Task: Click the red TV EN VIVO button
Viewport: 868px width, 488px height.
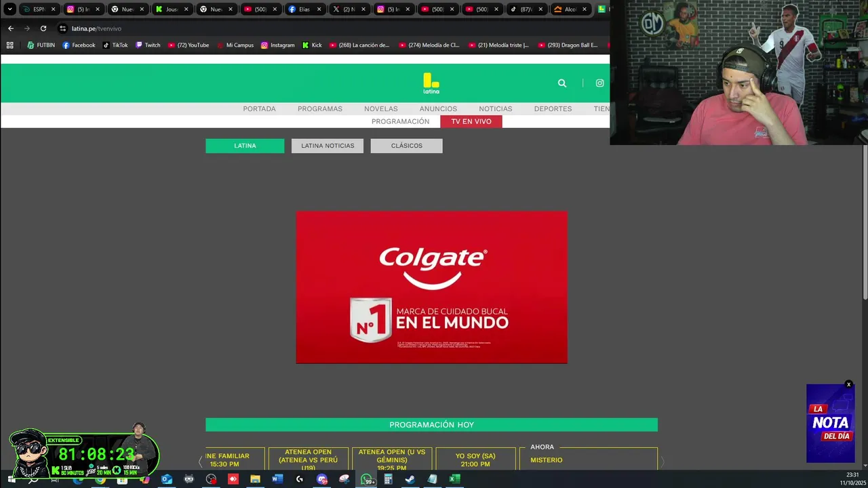Action: tap(471, 121)
